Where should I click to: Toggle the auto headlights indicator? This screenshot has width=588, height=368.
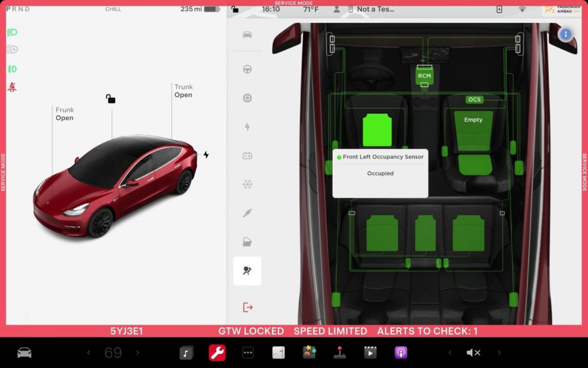tap(12, 49)
